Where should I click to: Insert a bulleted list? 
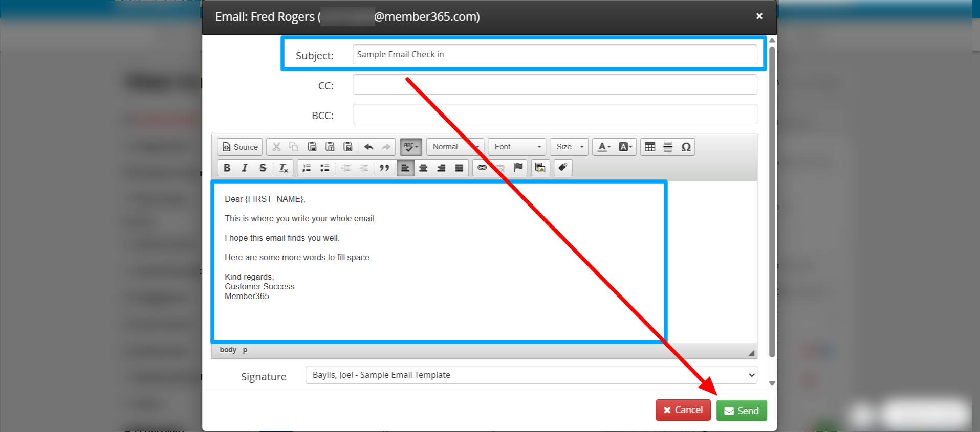pos(324,168)
